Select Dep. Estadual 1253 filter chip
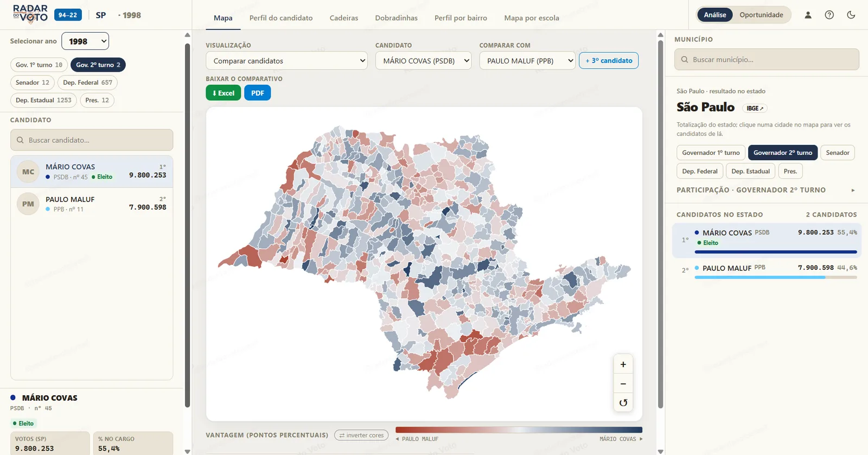Viewport: 868px width, 455px height. [43, 100]
